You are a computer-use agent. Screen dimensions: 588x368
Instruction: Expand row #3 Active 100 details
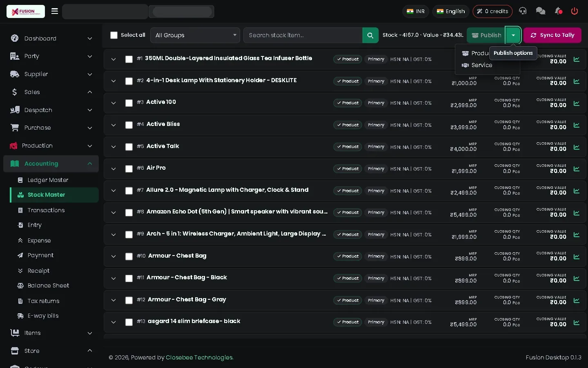[x=114, y=103]
